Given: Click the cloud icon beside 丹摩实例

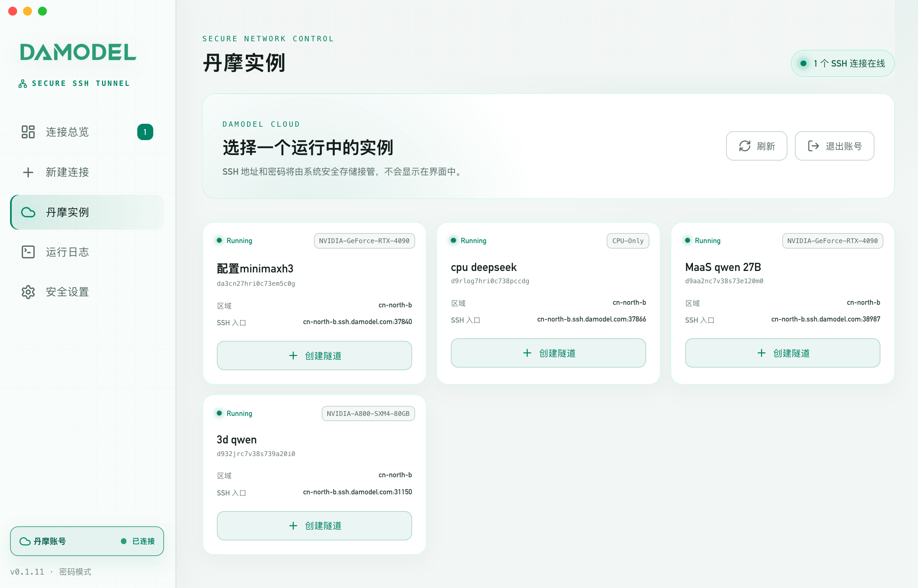Looking at the screenshot, I should tap(28, 212).
